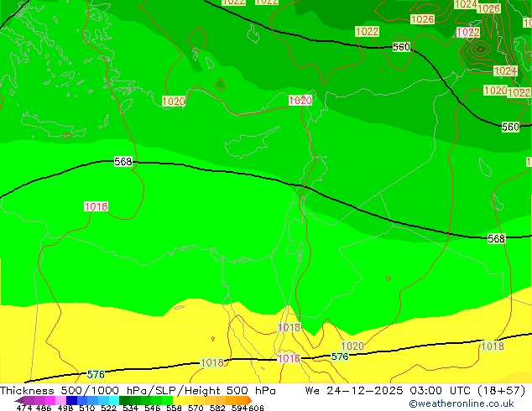
Task: Click legend value '546'
Action: (153, 408)
